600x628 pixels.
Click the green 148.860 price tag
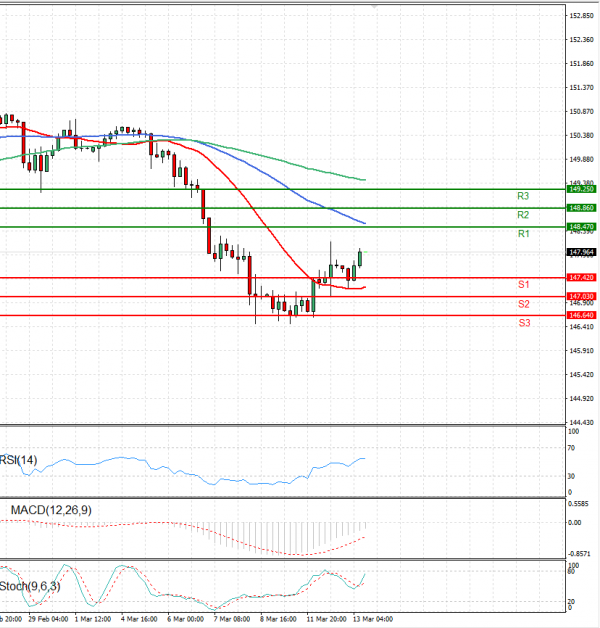582,208
